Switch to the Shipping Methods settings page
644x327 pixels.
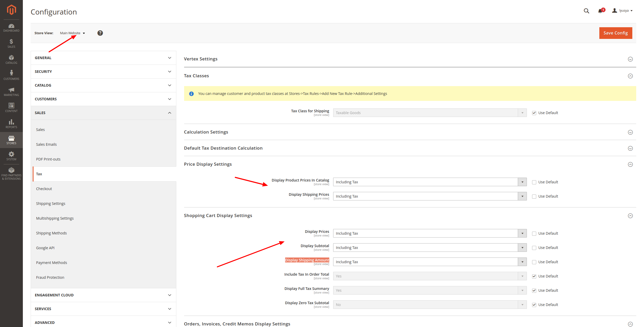(x=51, y=233)
